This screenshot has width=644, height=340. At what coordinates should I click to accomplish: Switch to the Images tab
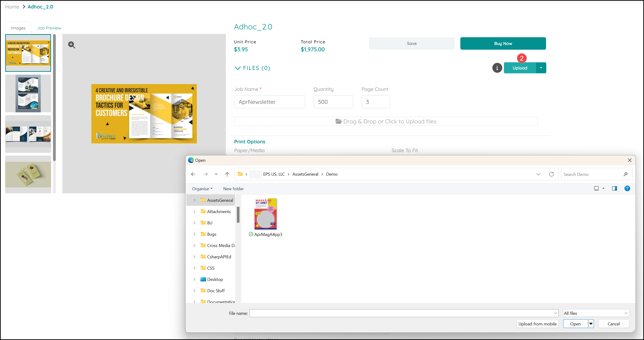coord(18,28)
